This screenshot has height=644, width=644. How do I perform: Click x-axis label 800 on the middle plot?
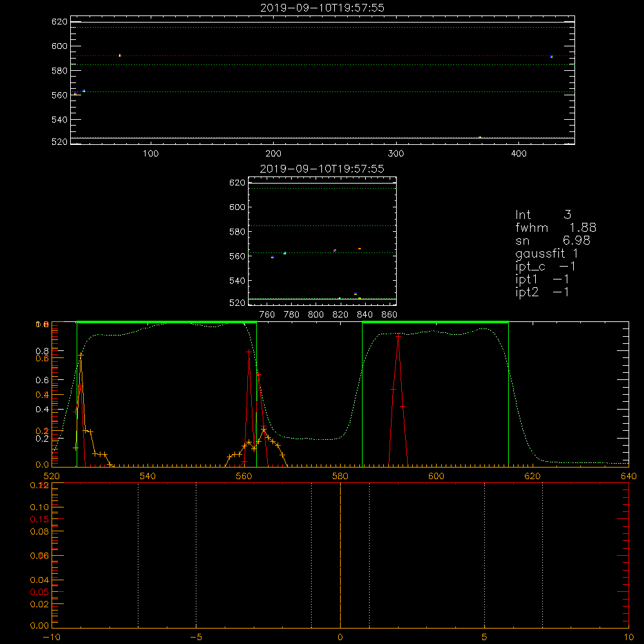[x=316, y=315]
